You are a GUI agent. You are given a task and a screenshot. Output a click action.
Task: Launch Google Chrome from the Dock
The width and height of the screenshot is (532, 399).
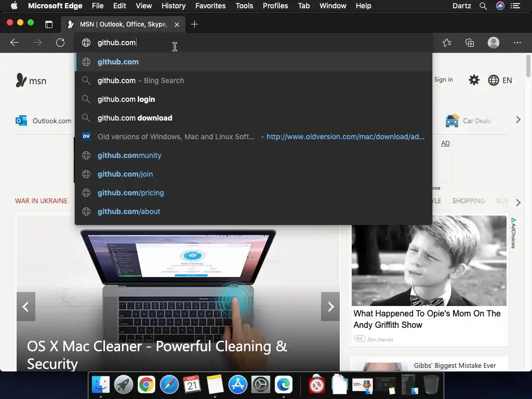click(146, 385)
